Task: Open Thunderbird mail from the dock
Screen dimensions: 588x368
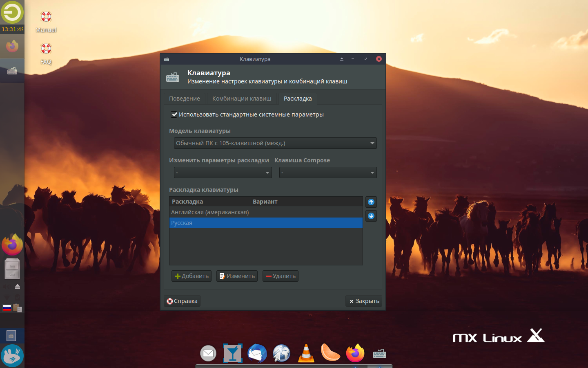Action: pyautogui.click(x=257, y=353)
